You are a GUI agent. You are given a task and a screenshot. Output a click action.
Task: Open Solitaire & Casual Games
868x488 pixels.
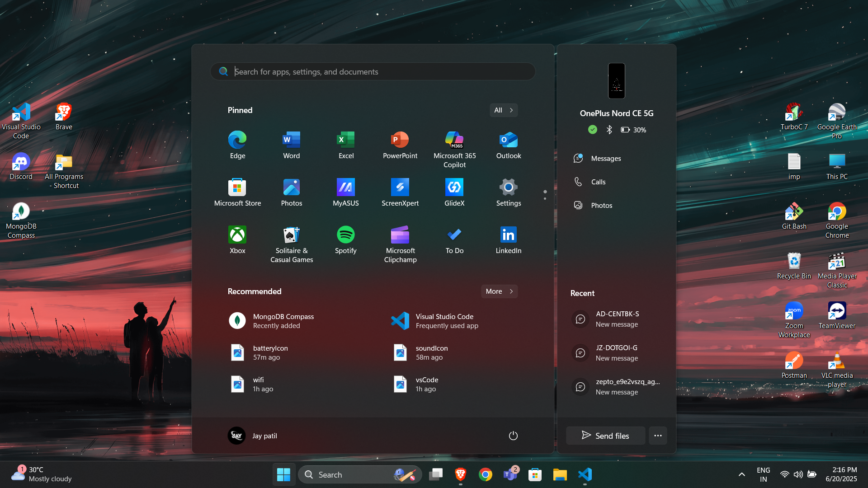pyautogui.click(x=292, y=244)
